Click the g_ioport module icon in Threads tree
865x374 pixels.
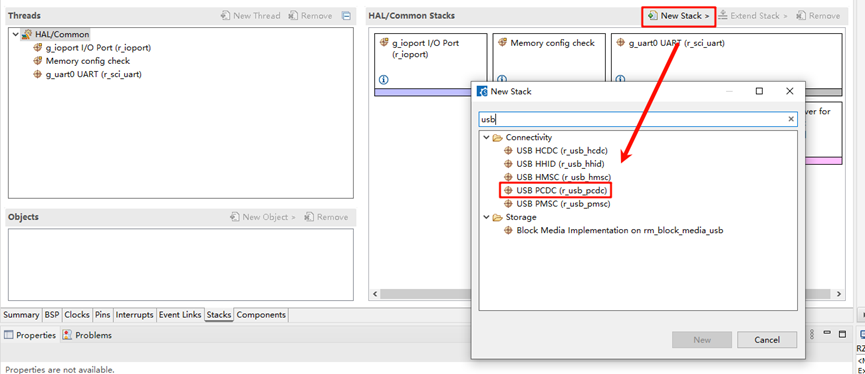click(x=38, y=47)
